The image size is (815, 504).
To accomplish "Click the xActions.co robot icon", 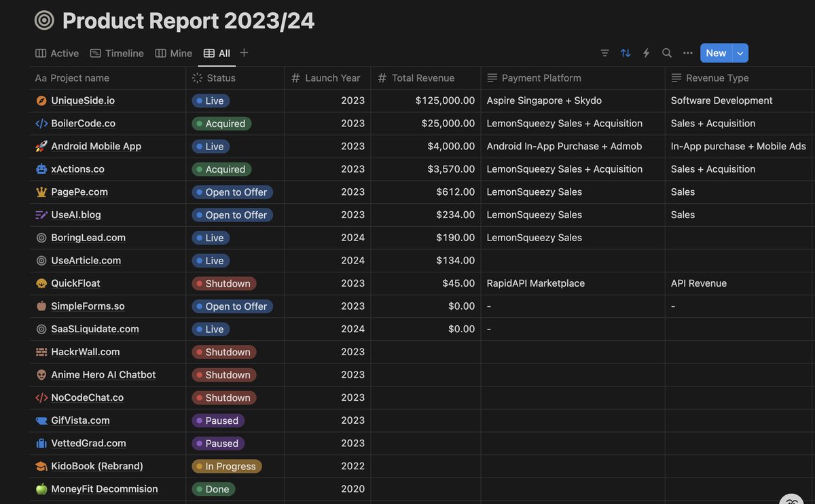I will click(x=41, y=169).
